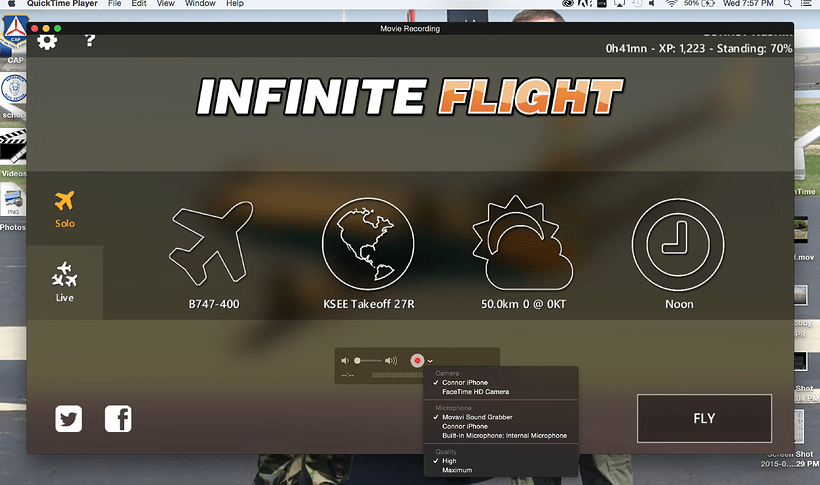This screenshot has height=485, width=820.
Task: Click the high volume speaker icon
Action: pos(391,360)
